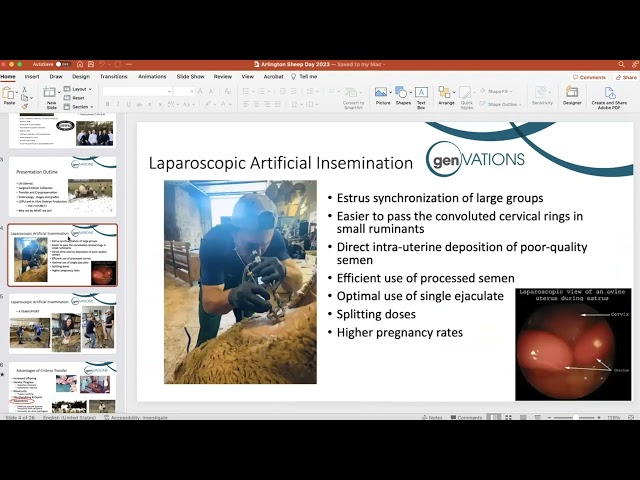The width and height of the screenshot is (640, 480).
Task: Select the Format Painter brush
Action: (24, 107)
